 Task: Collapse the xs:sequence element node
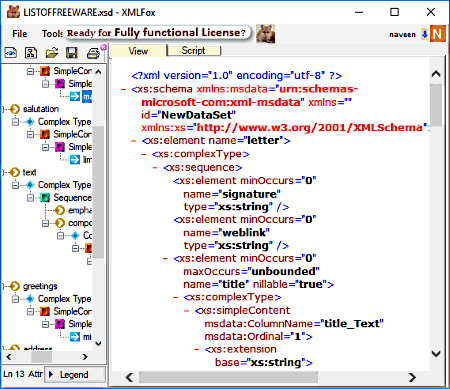tap(155, 167)
